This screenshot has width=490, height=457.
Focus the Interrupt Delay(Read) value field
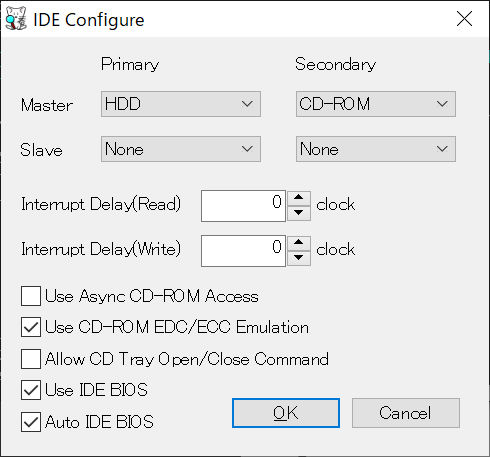(x=243, y=206)
